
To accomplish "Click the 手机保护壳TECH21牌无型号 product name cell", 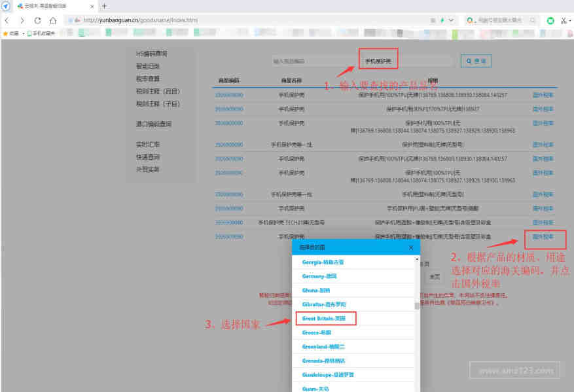I will [291, 223].
